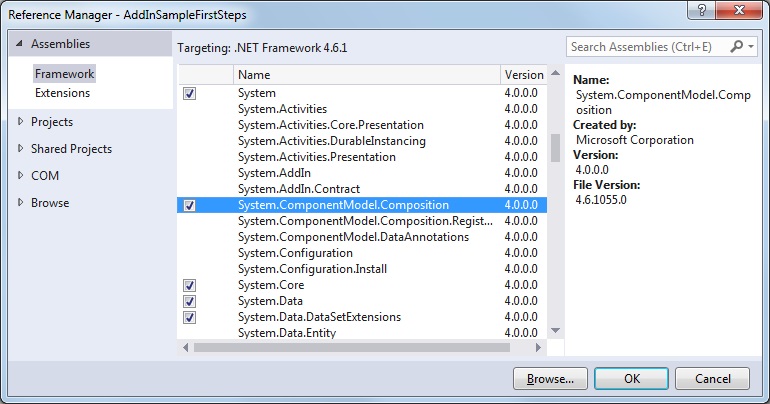
Task: Close the Reference Manager dialog
Action: tap(739, 11)
